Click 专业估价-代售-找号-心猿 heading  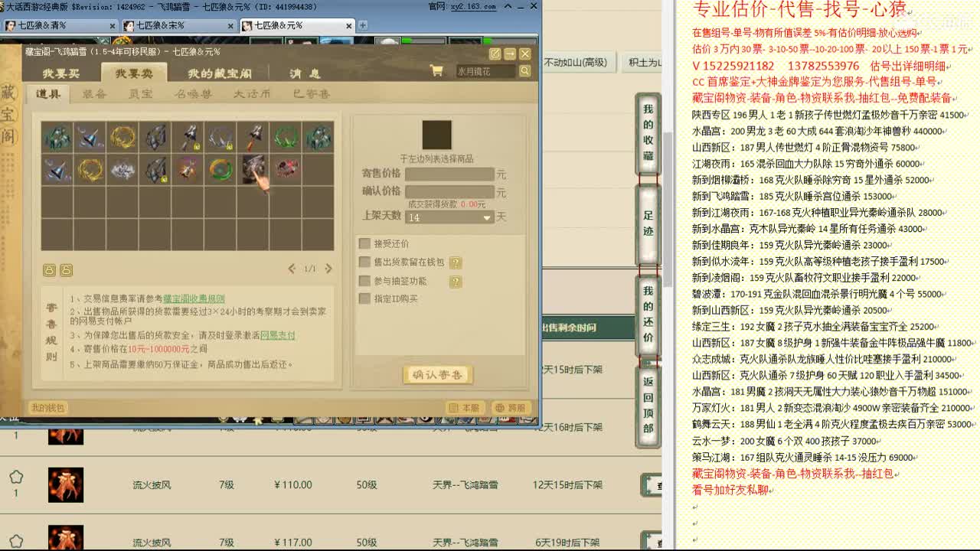coord(799,10)
